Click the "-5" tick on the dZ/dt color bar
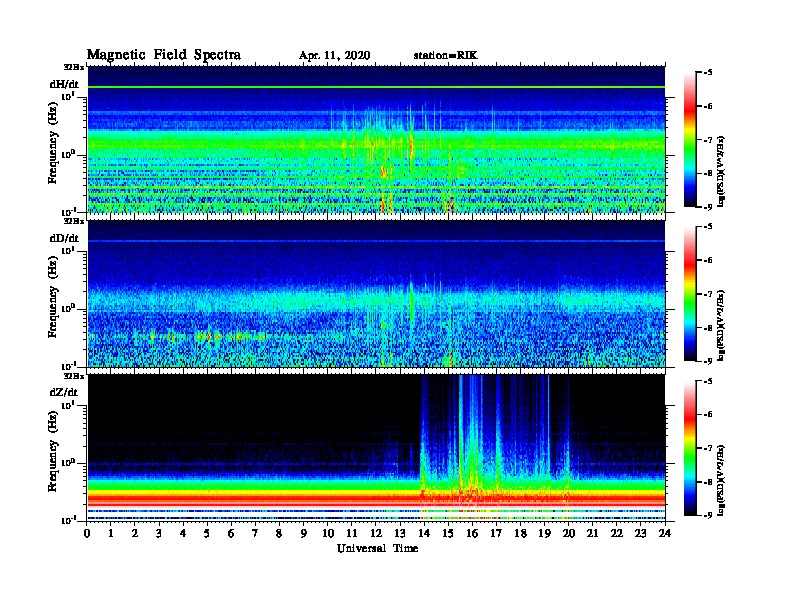 tap(708, 381)
